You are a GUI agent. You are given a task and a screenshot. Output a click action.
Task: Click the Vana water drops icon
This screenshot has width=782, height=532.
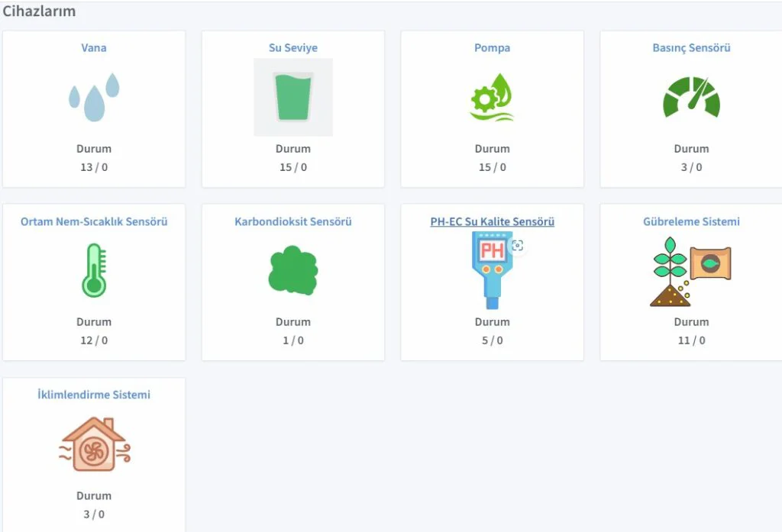94,97
